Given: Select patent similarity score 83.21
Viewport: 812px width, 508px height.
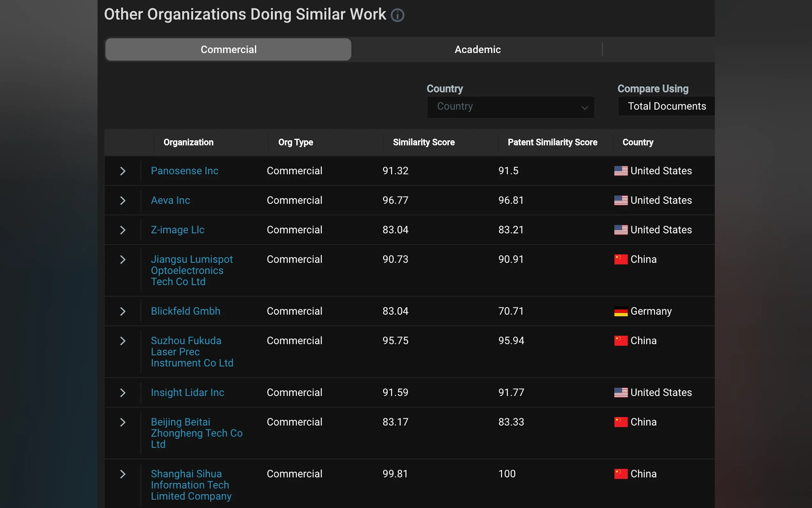Looking at the screenshot, I should 511,230.
